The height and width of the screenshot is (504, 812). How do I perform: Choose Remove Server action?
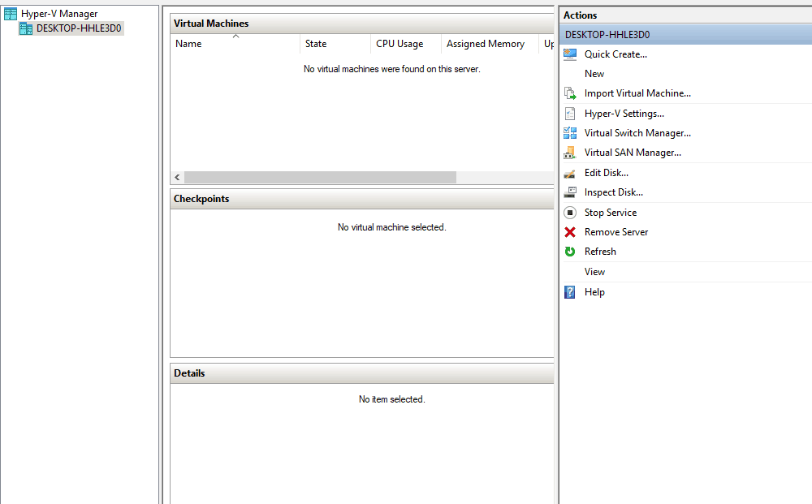(x=616, y=232)
